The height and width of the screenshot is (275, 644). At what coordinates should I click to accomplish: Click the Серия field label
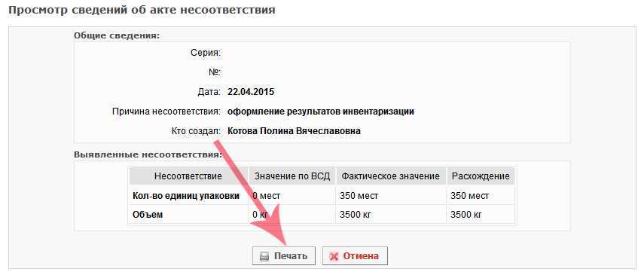(x=206, y=53)
